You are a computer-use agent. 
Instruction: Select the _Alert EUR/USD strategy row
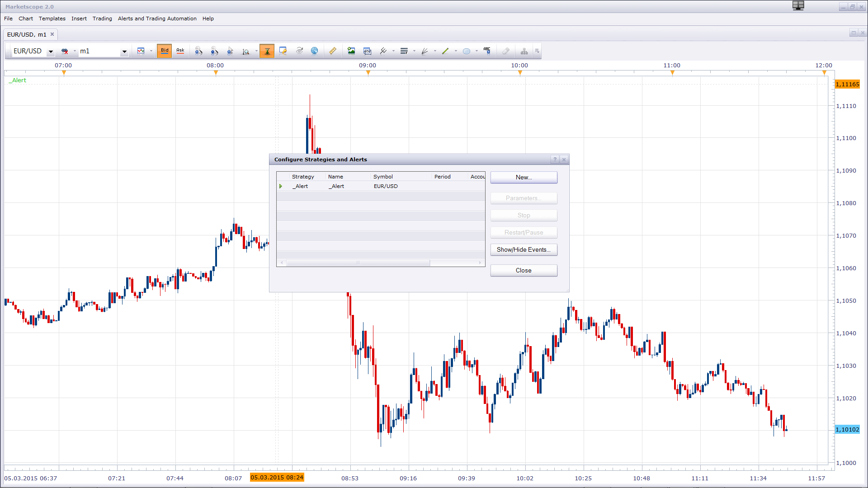click(x=381, y=186)
